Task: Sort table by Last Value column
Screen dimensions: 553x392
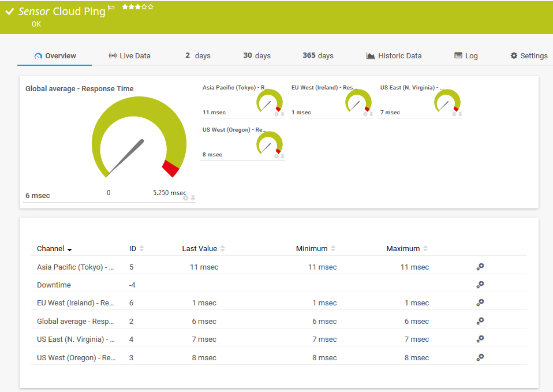Action: (222, 249)
